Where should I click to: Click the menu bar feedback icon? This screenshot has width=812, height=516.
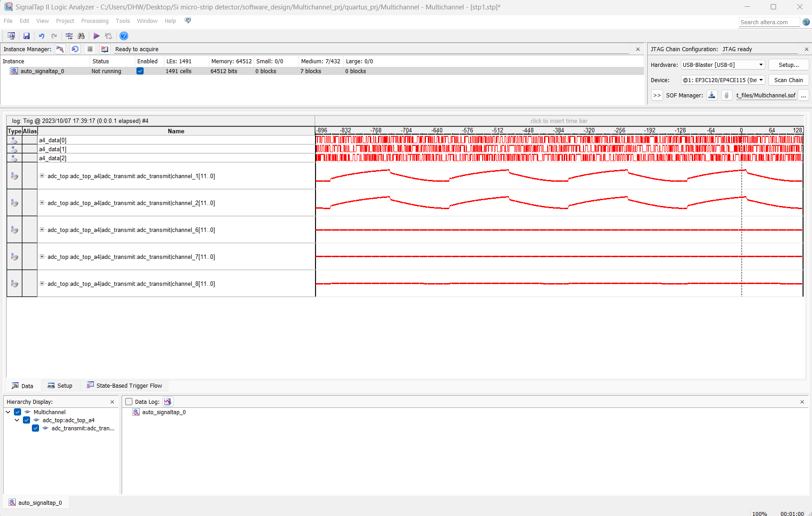[x=188, y=21]
